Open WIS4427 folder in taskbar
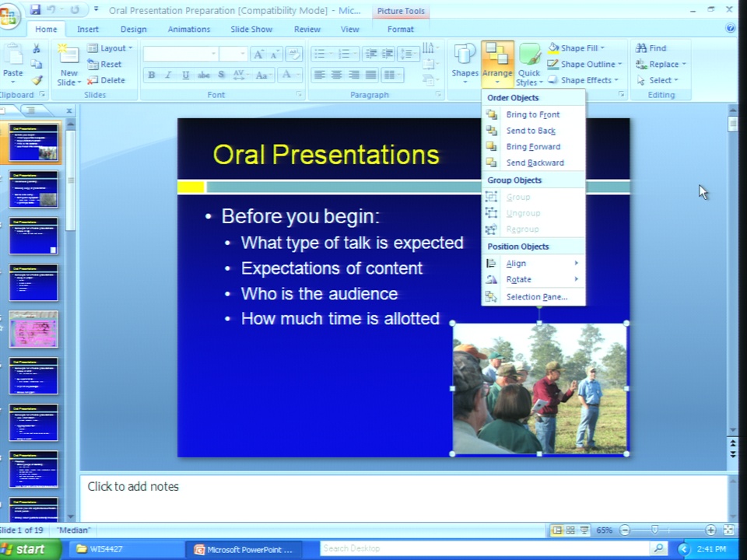747x560 pixels. (x=127, y=549)
